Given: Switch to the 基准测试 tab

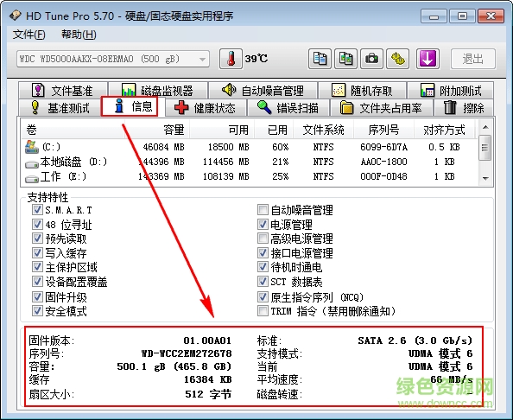Looking at the screenshot, I should pyautogui.click(x=60, y=108).
